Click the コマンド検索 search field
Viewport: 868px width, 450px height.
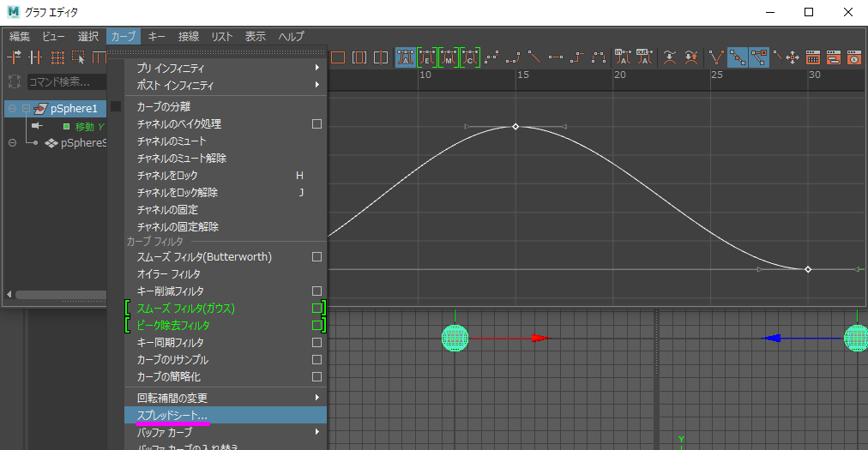(x=66, y=82)
